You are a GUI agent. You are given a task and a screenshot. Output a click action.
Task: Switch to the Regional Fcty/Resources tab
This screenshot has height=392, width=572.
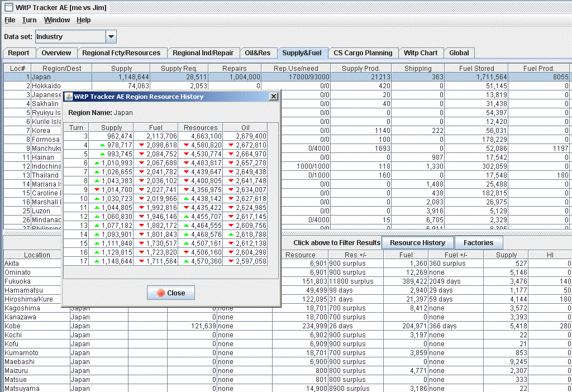pyautogui.click(x=121, y=53)
